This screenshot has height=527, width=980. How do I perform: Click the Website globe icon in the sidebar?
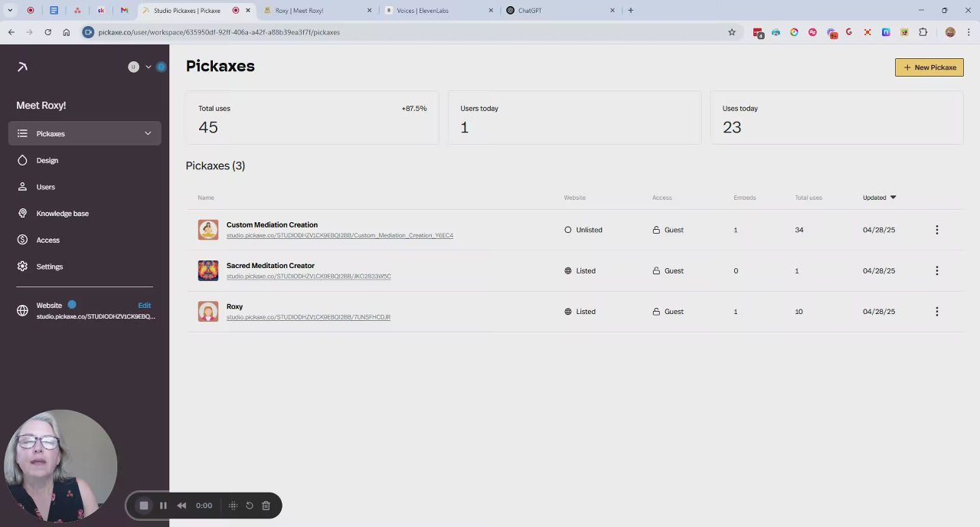(22, 310)
